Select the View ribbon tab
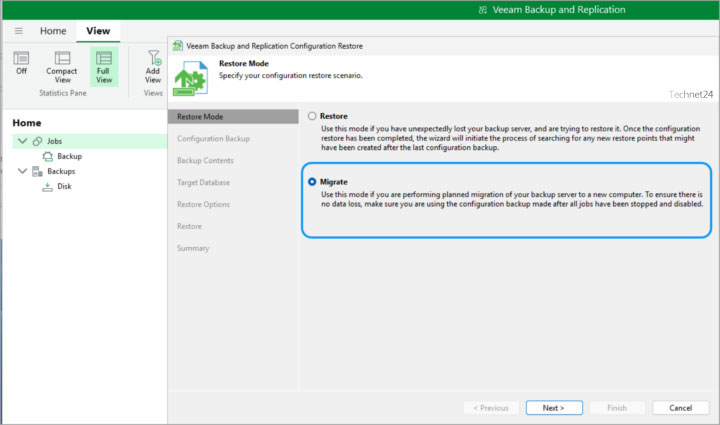The image size is (720, 425). pyautogui.click(x=98, y=31)
